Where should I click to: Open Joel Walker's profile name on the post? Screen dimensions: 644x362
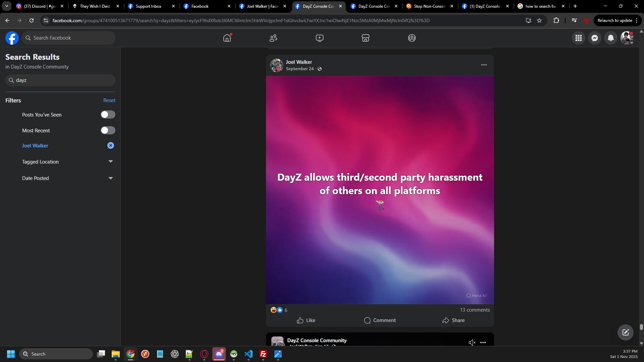(x=299, y=62)
